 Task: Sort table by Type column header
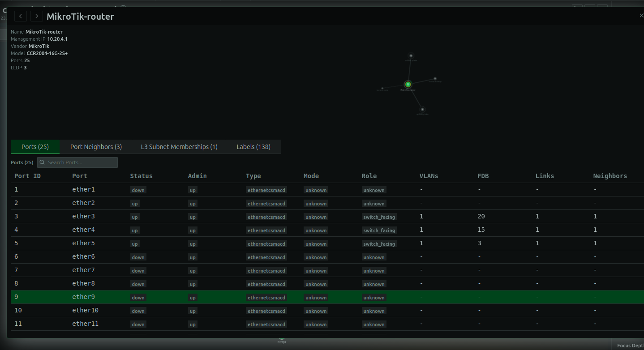click(x=253, y=176)
